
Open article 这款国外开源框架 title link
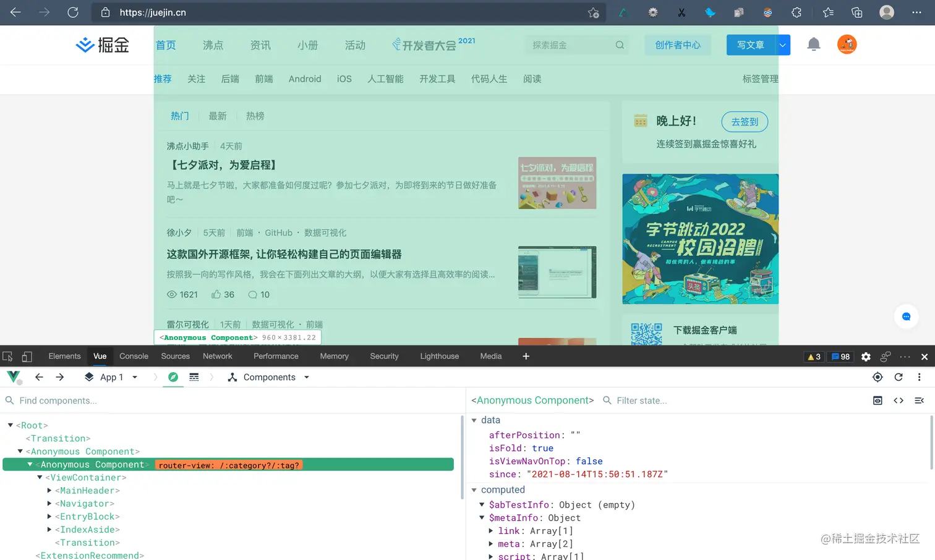tap(284, 254)
